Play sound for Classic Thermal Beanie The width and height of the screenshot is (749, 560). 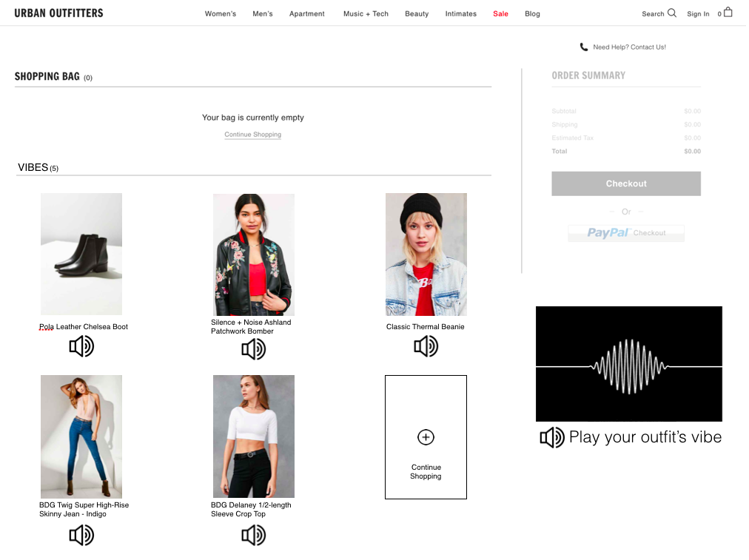point(426,346)
